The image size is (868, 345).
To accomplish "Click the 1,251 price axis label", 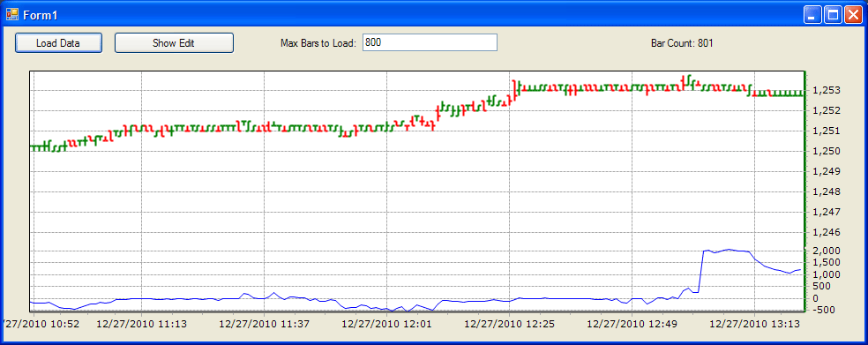I will pos(826,131).
